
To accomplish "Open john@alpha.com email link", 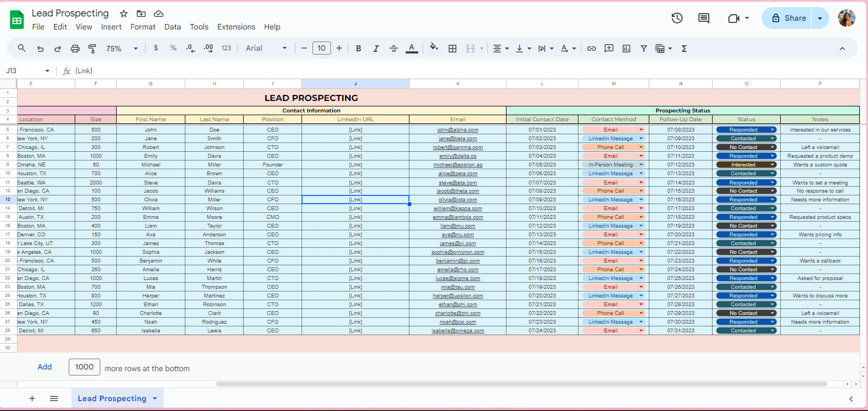I will pos(458,130).
